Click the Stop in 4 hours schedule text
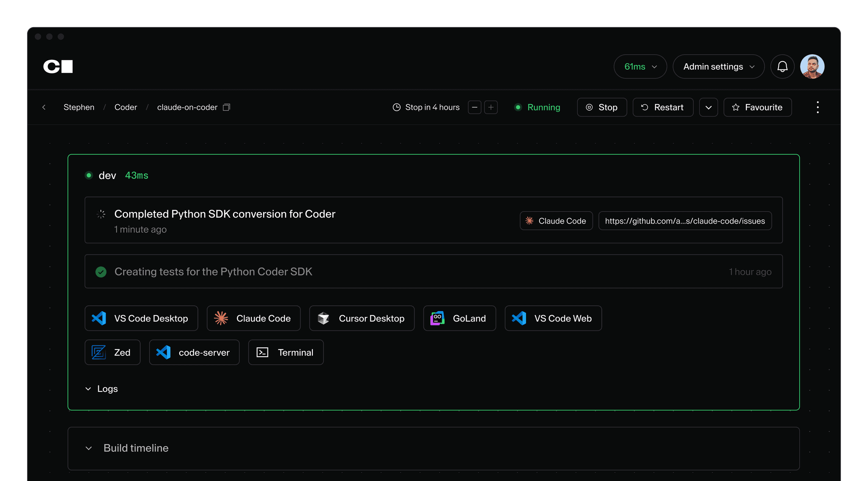The image size is (868, 481). (432, 107)
